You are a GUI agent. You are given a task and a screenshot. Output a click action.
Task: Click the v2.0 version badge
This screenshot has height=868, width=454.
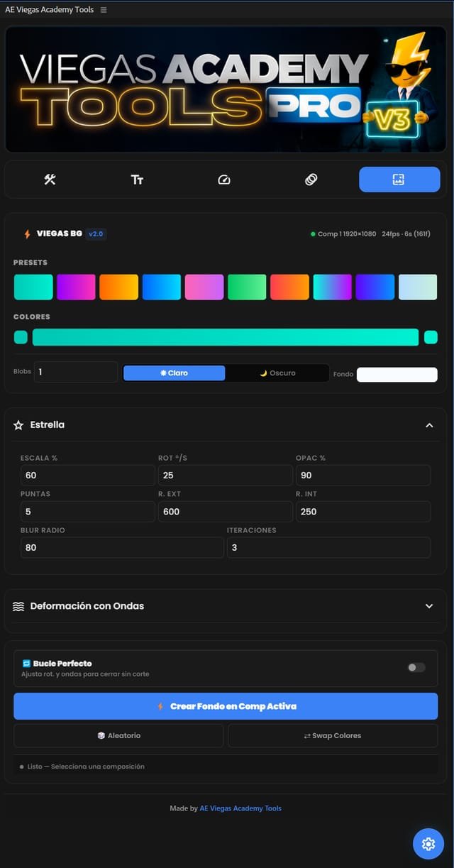coord(96,234)
